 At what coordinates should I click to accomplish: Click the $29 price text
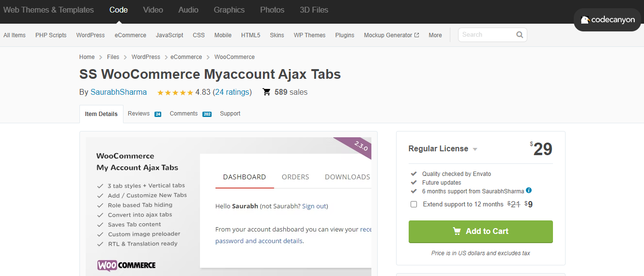click(x=541, y=149)
